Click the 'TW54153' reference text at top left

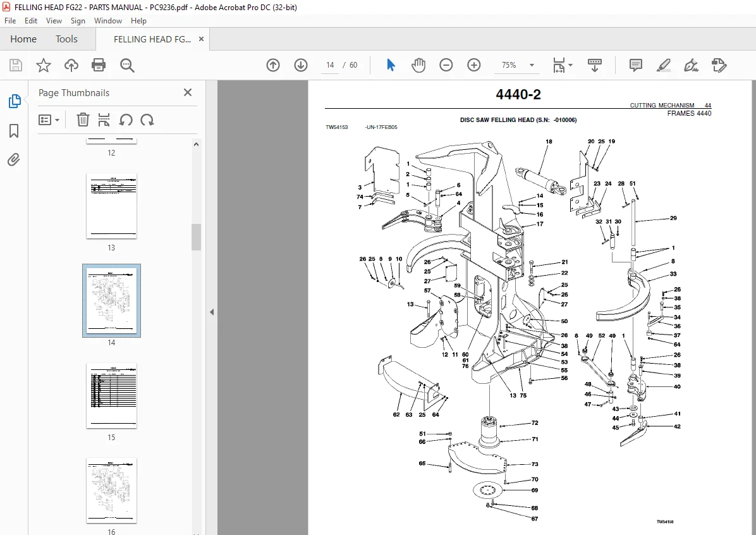(336, 127)
